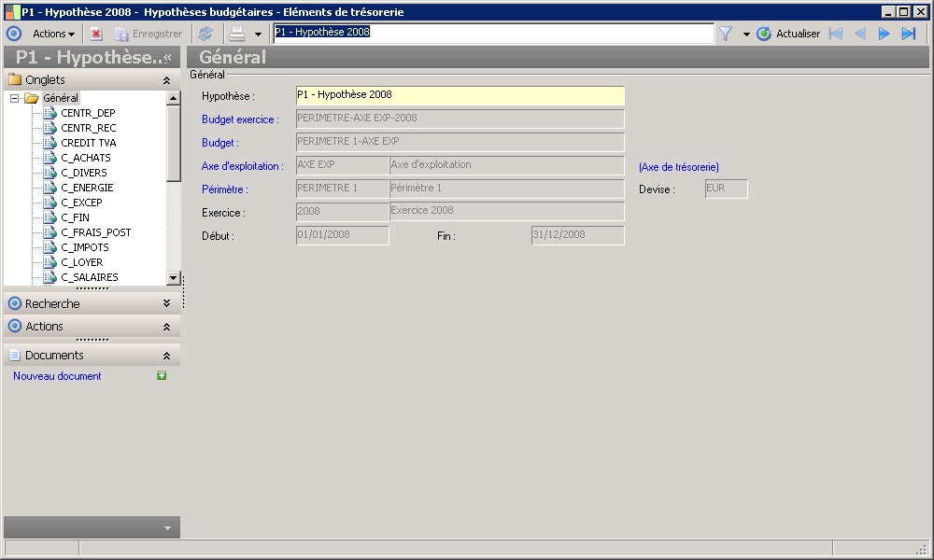Click the (Axe de trésorerie) link
The height and width of the screenshot is (560, 934).
tap(678, 167)
